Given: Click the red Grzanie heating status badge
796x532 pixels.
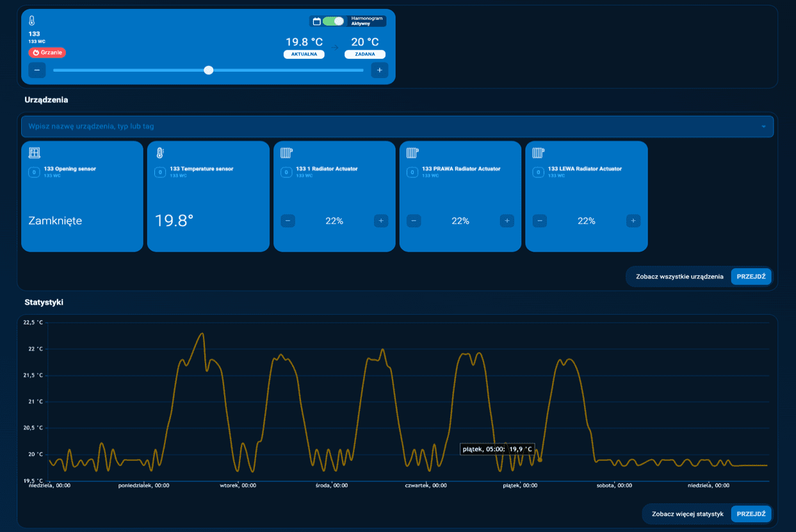Looking at the screenshot, I should coord(47,52).
